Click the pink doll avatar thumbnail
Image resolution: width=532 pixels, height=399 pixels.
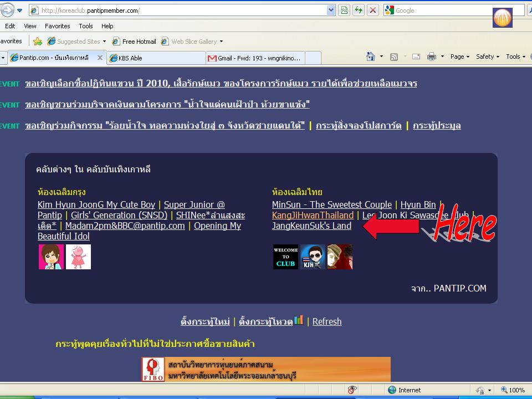tap(78, 257)
